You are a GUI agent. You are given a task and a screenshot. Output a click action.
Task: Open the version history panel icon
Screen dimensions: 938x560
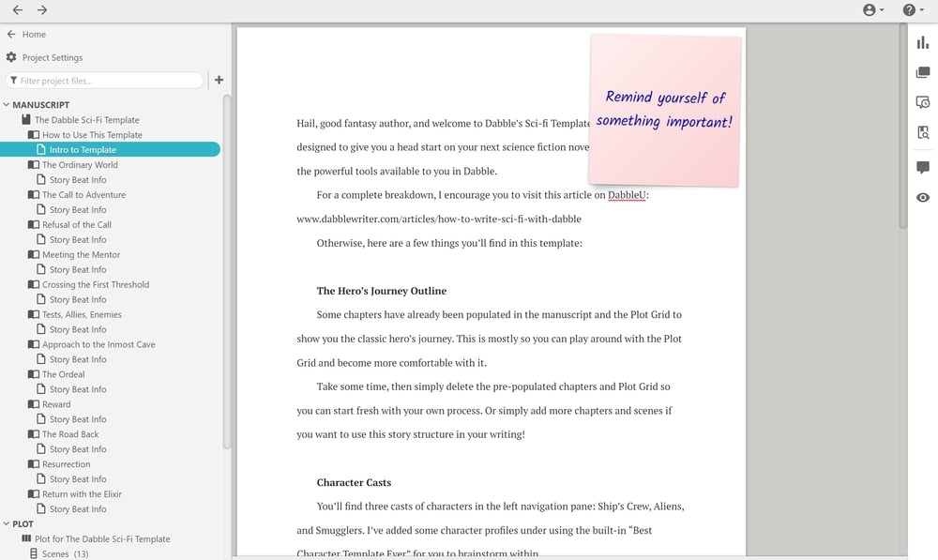923,102
